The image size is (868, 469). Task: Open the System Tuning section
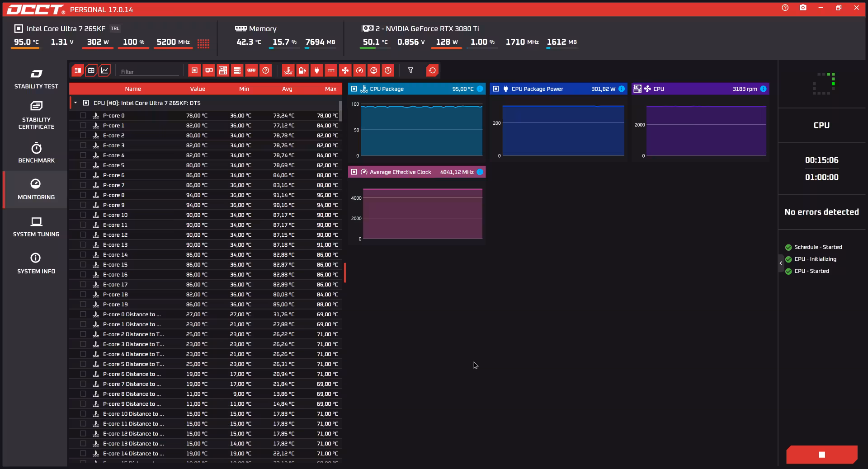[36, 227]
